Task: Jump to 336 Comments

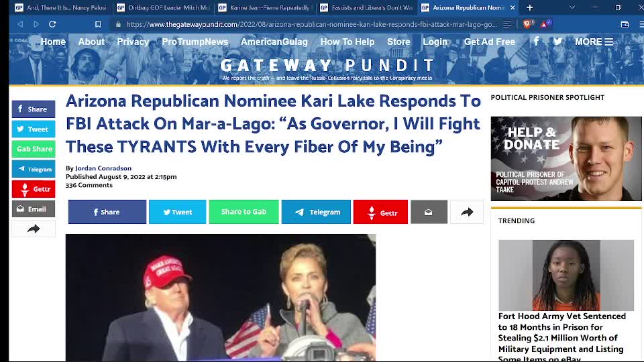Action: [89, 185]
